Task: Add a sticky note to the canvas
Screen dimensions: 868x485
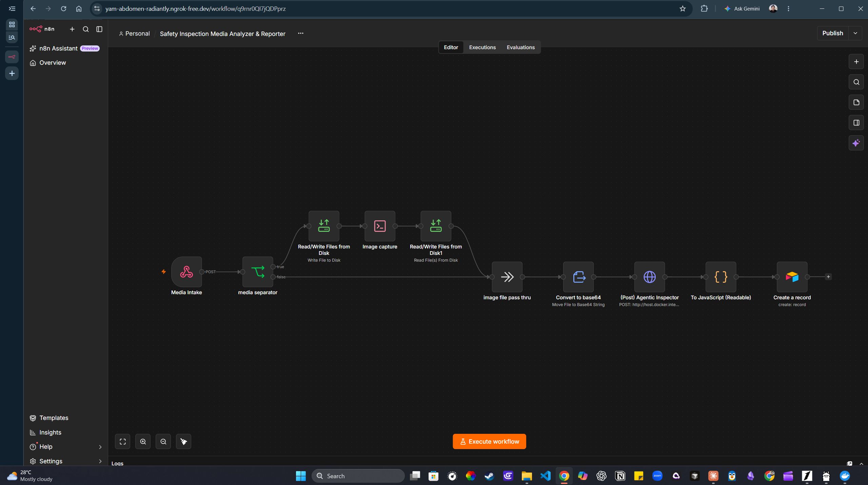Action: click(856, 102)
